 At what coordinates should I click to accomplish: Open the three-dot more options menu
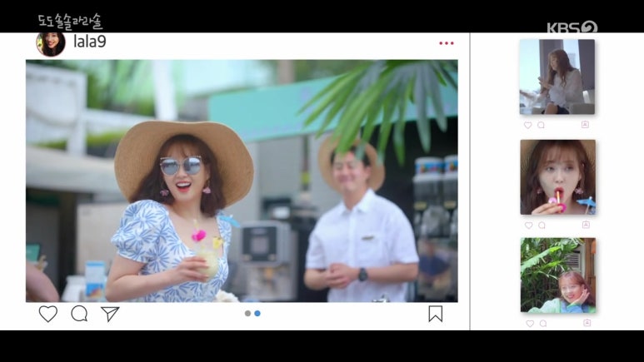447,43
